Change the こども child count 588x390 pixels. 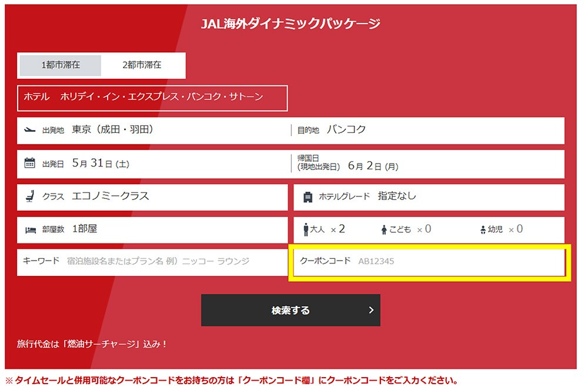[x=406, y=229]
